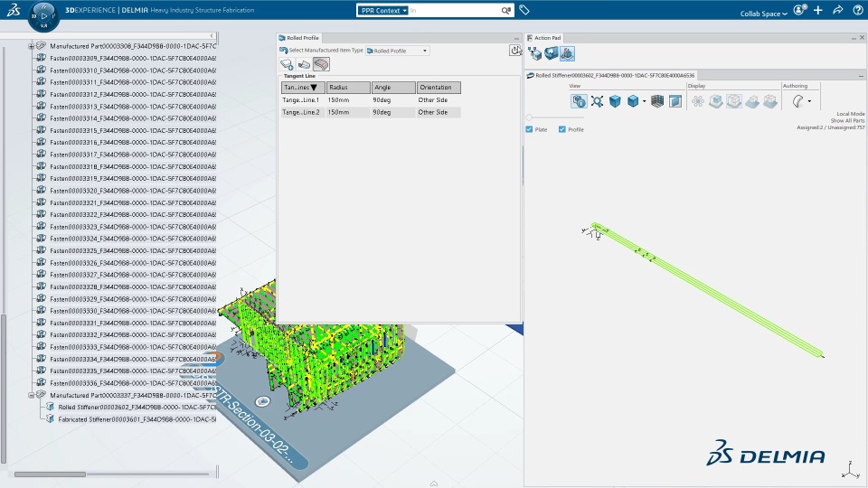Click the Display atom-shaped icon

[x=697, y=101]
